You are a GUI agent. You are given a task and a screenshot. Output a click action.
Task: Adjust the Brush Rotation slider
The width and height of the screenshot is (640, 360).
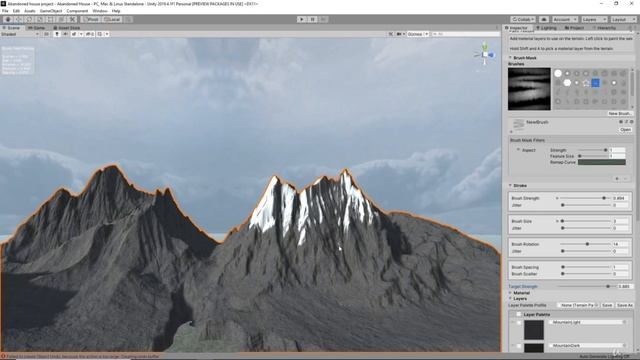point(586,244)
